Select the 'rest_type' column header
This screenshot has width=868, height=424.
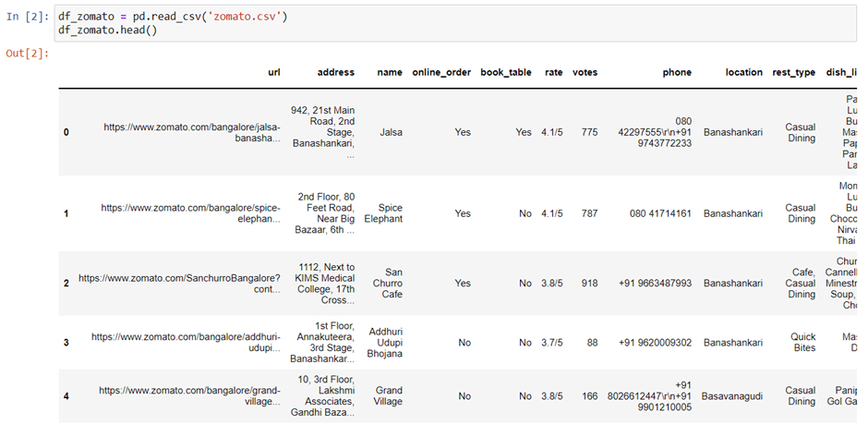(x=794, y=72)
